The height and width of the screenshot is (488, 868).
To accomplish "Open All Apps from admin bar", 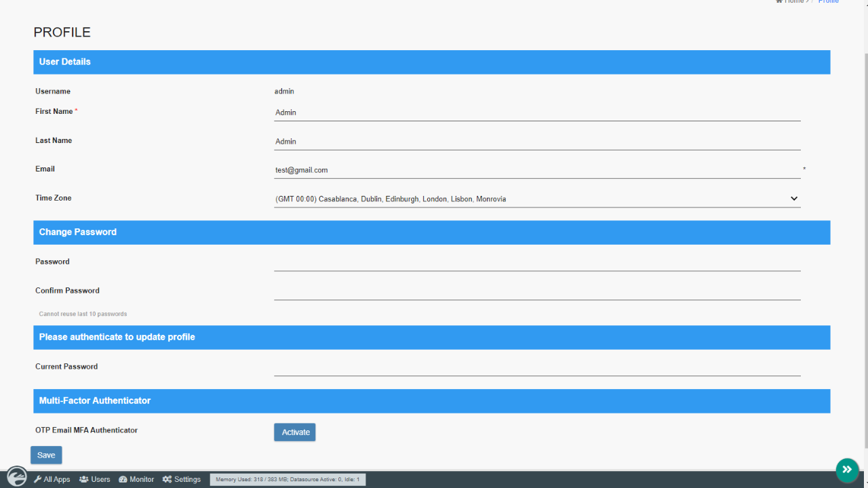I will point(56,479).
